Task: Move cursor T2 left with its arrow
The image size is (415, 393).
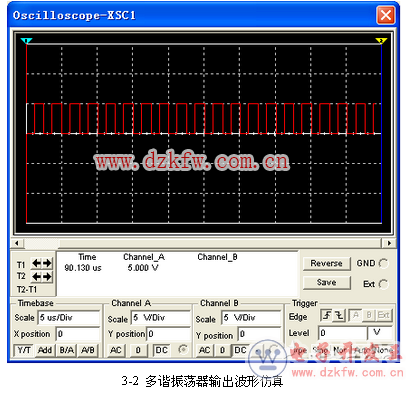Action: point(36,277)
